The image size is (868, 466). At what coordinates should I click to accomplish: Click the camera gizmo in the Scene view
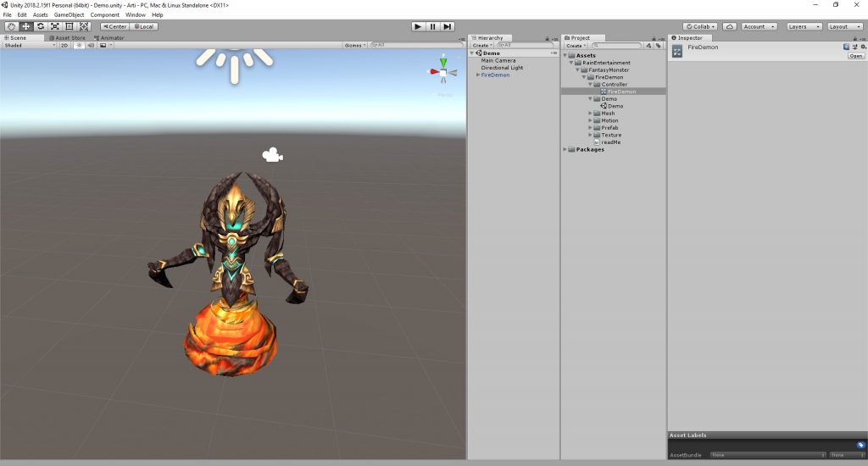[x=272, y=155]
